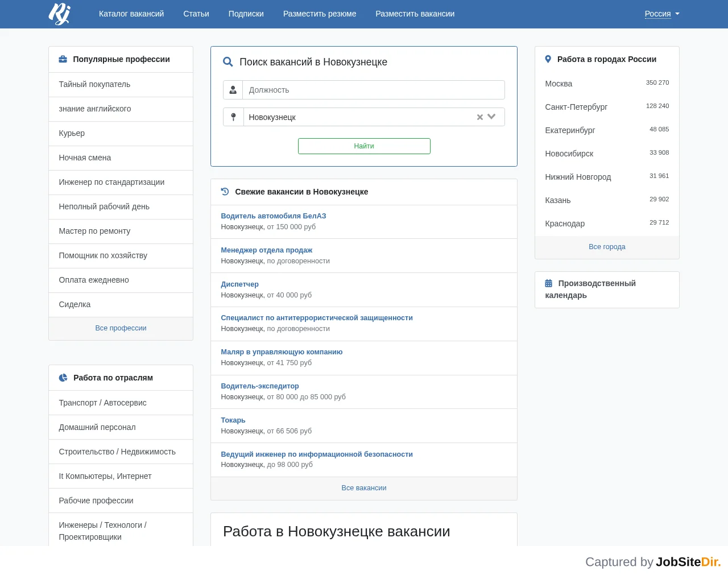The image size is (728, 579).
Task: Open Статьи in top menu
Action: [x=196, y=14]
